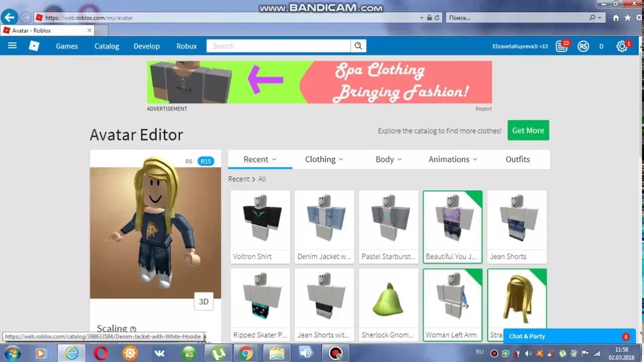
Task: Click the search magnifier button
Action: point(358,46)
